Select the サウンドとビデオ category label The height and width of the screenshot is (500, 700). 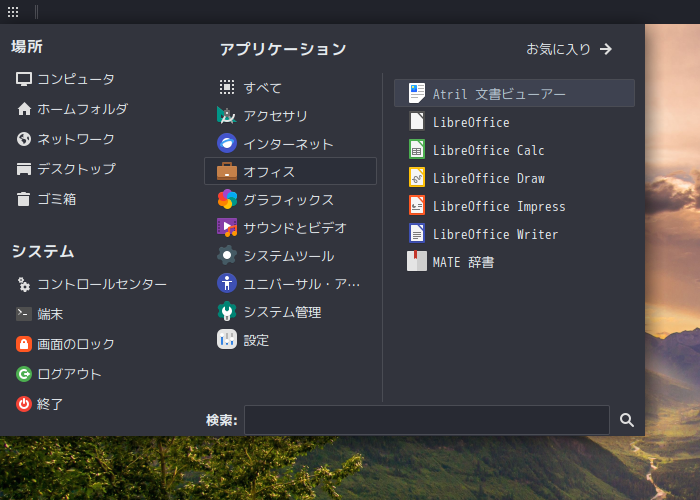click(295, 228)
